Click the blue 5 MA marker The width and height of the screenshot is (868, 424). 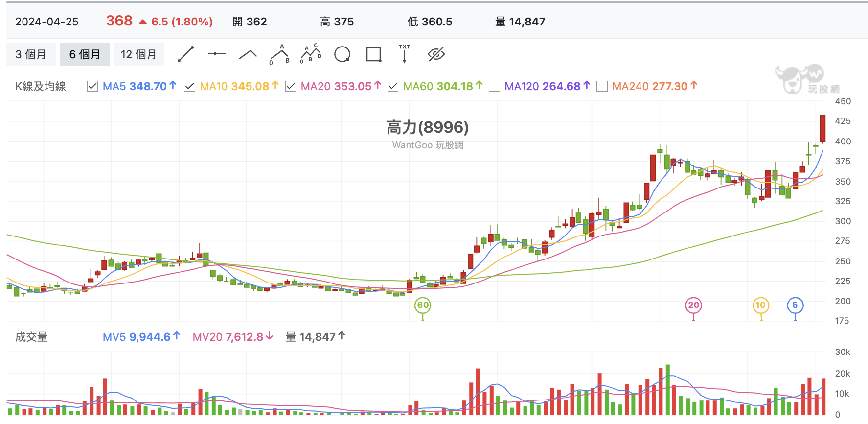click(795, 306)
